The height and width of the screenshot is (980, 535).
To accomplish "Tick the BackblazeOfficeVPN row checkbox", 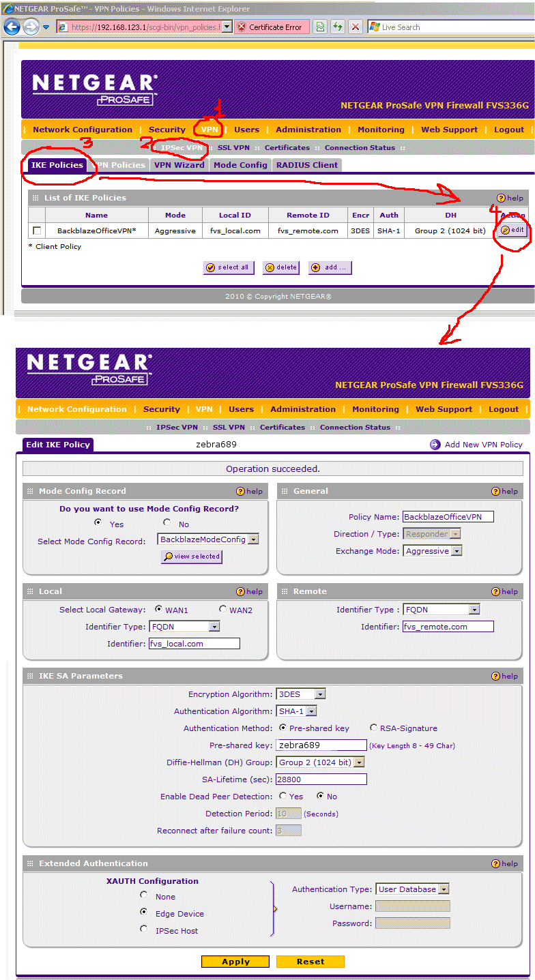I will click(x=37, y=231).
